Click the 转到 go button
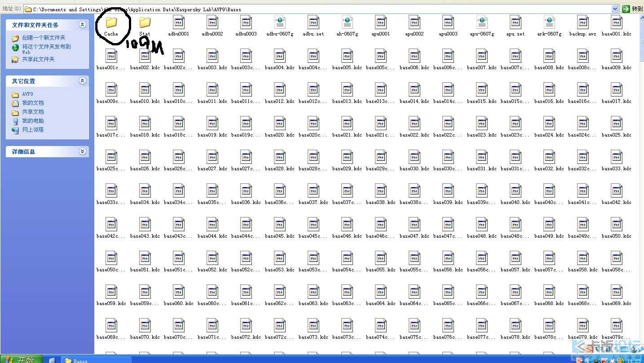Viewport: 644px width, 363px height. pos(632,9)
